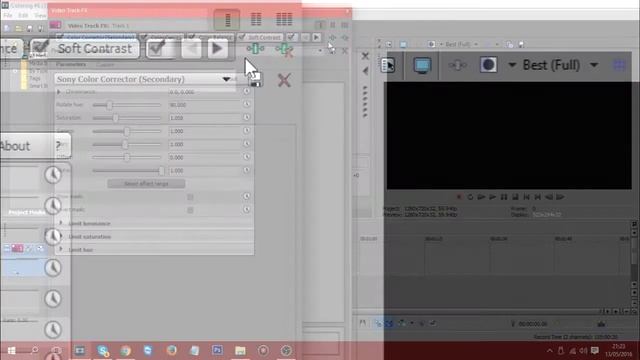
Task: Open Skype from the taskbar
Action: point(102,351)
